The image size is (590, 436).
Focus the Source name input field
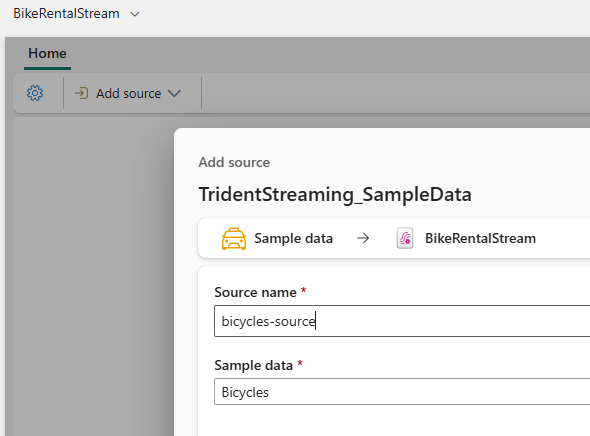(x=402, y=321)
